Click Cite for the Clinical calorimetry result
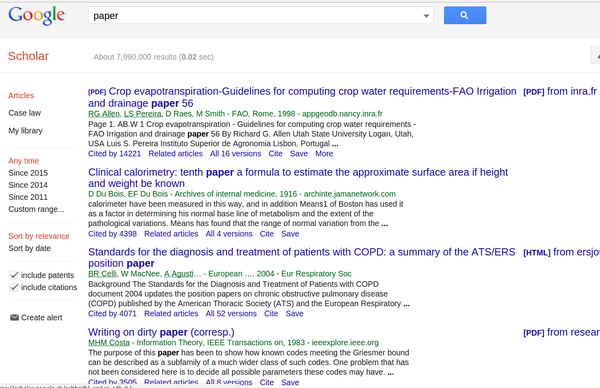Screen dimensions: 600x388 coord(267,234)
